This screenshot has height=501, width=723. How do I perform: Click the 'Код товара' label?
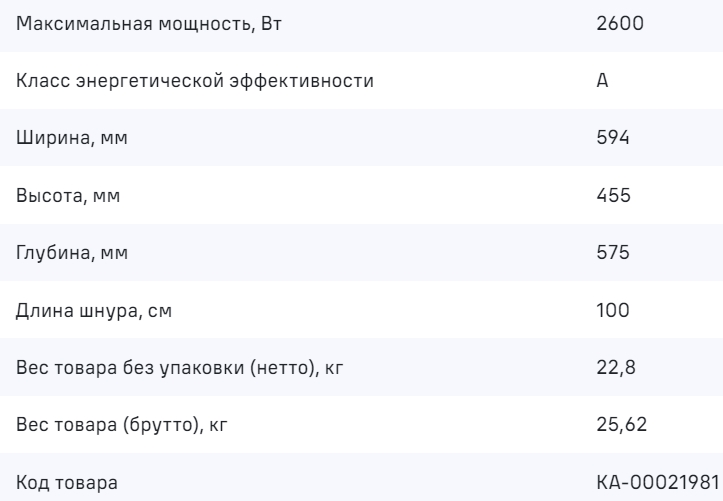point(66,484)
